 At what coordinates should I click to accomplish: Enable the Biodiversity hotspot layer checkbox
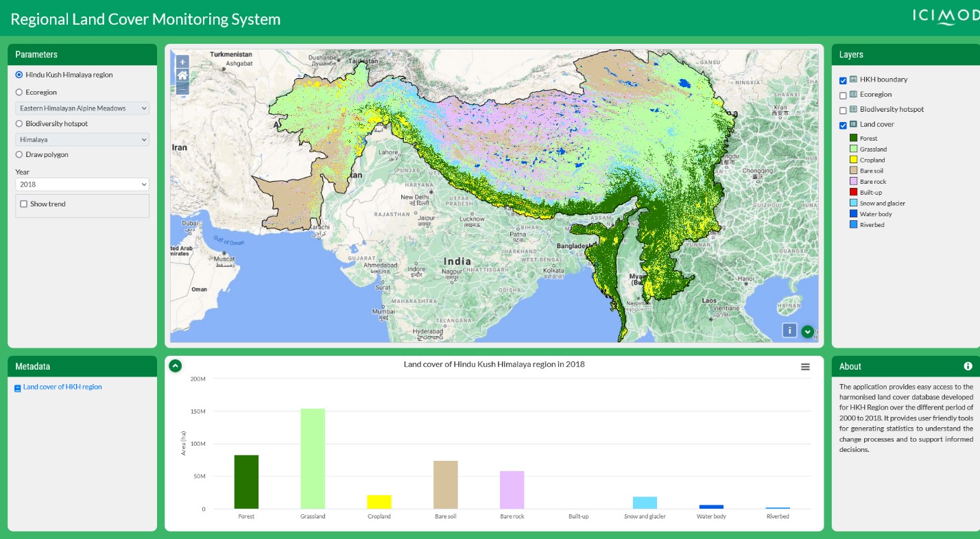coord(843,110)
